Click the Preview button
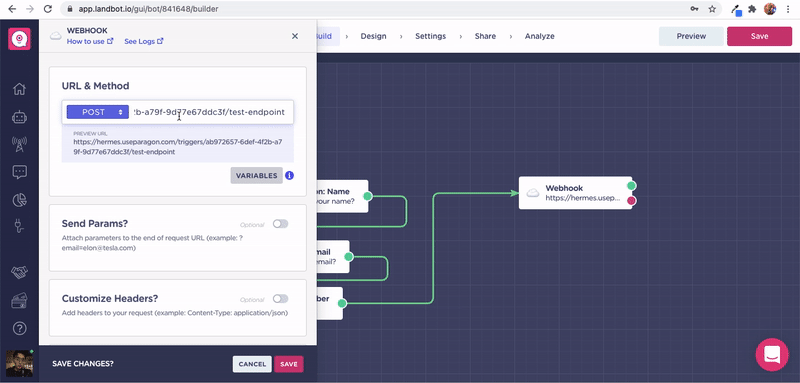800x383 pixels. pyautogui.click(x=691, y=36)
